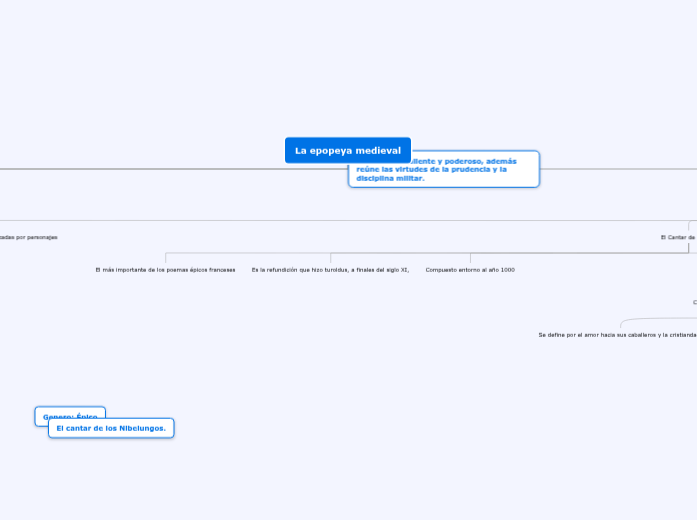This screenshot has width=697, height=520.
Task: Click the cut-off 'C' text at right edge
Action: pos(694,301)
